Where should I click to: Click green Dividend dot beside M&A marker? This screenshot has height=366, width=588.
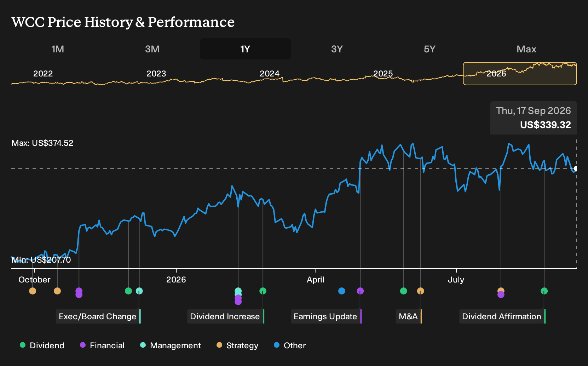(403, 291)
